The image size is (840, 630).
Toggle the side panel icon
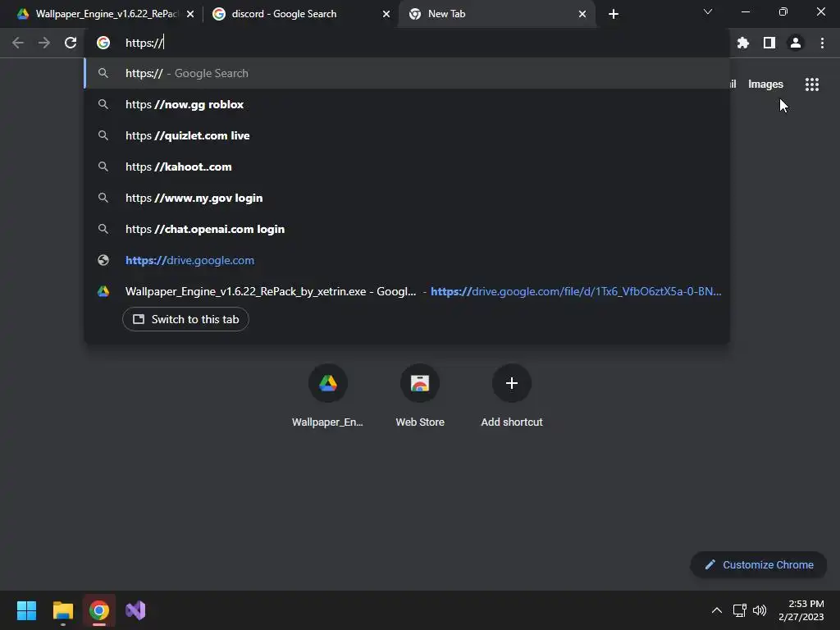pyautogui.click(x=769, y=43)
